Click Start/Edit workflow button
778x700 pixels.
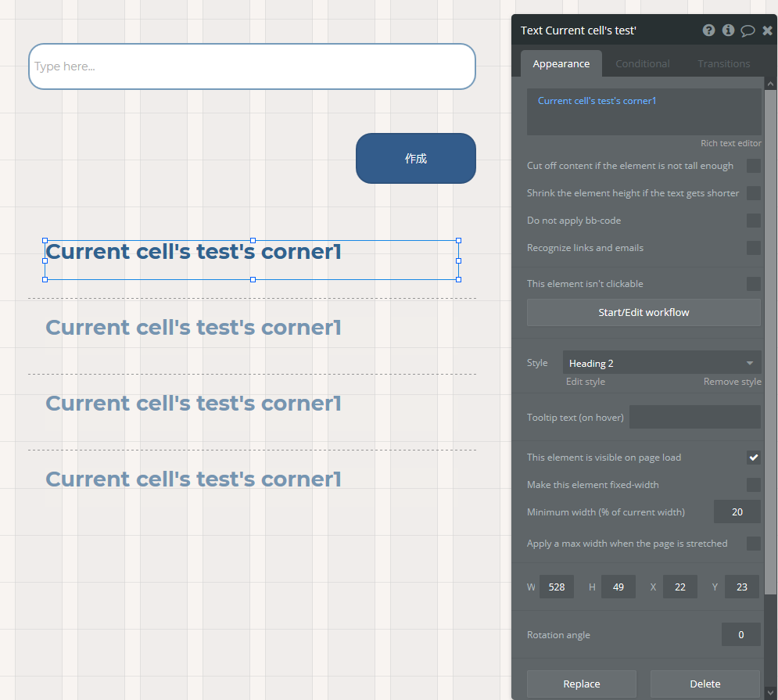644,312
